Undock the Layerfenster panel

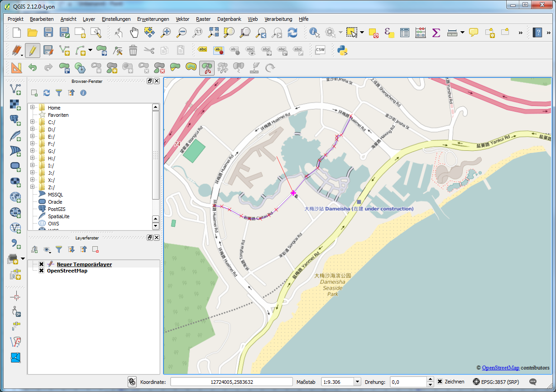click(x=150, y=238)
